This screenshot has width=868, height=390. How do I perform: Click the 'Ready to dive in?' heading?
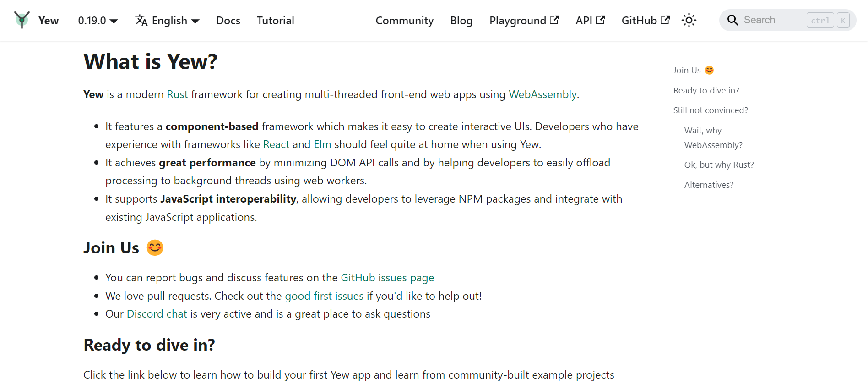(149, 345)
